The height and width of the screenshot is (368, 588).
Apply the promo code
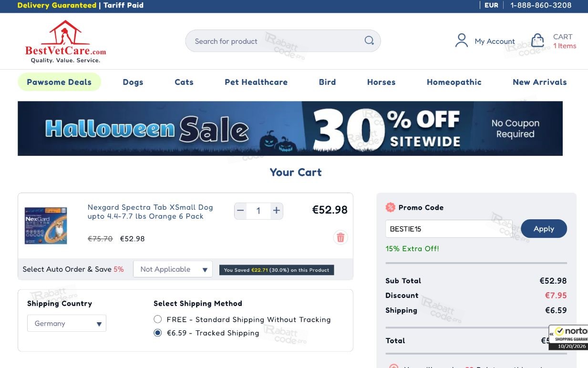[x=544, y=229]
